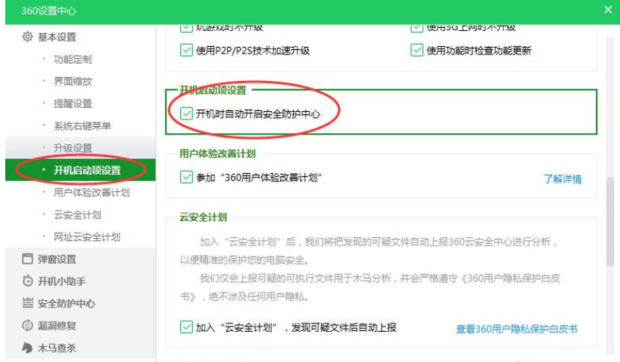Open the 弹窗设置 category

[x=57, y=259]
